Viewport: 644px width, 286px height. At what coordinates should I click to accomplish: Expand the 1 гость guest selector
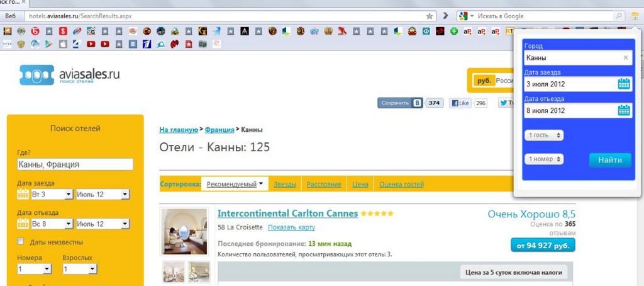545,135
